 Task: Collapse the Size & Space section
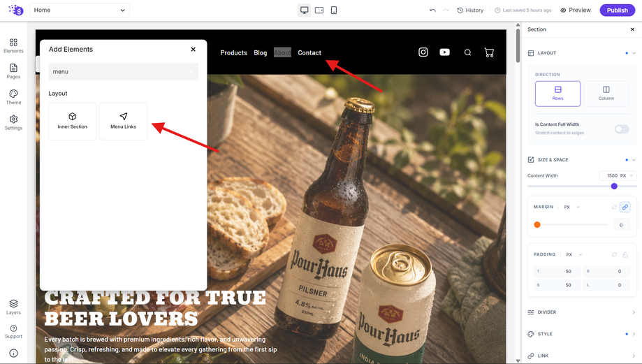pyautogui.click(x=634, y=160)
